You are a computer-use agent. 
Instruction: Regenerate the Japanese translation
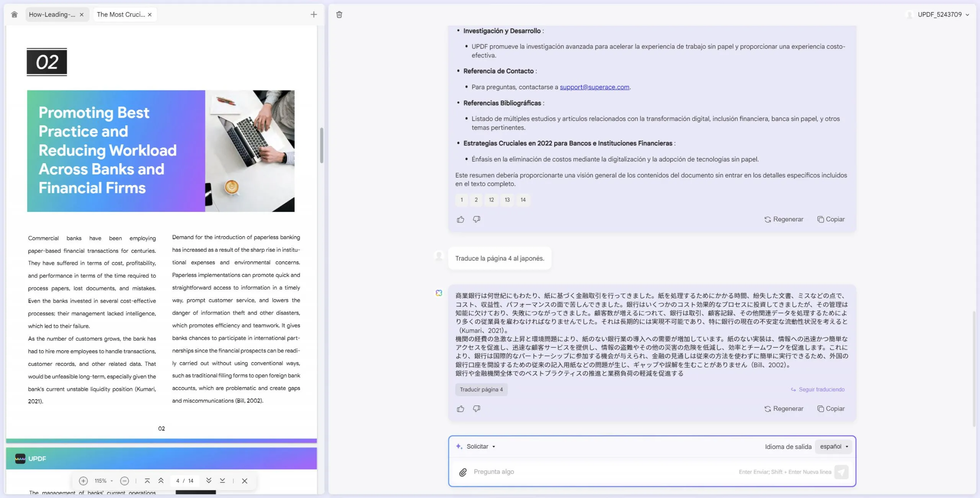pyautogui.click(x=784, y=409)
